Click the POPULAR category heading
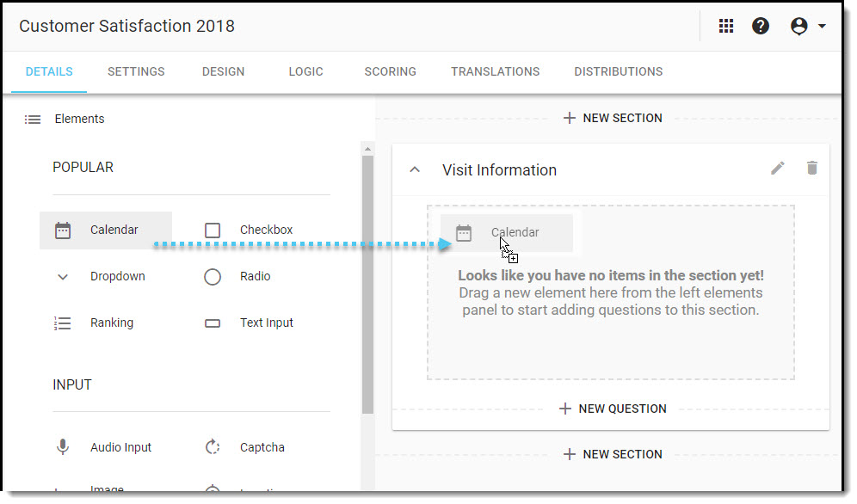 [83, 167]
